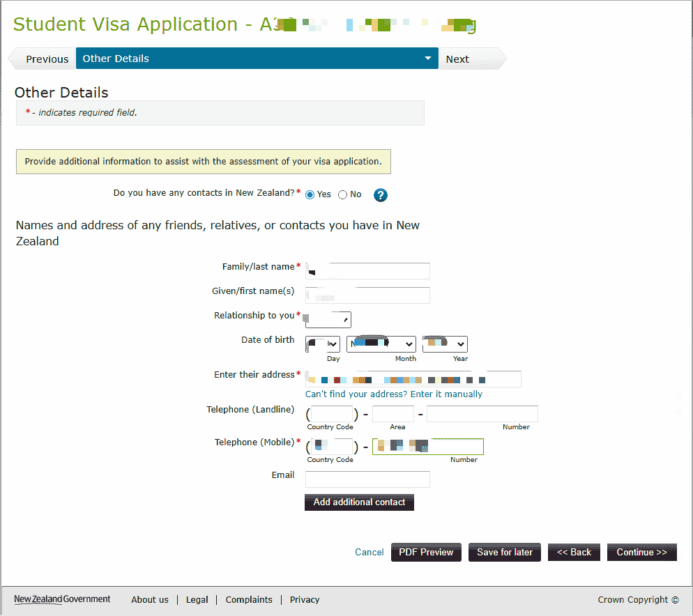Click the blue help question mark icon
693x616 pixels.
point(380,195)
